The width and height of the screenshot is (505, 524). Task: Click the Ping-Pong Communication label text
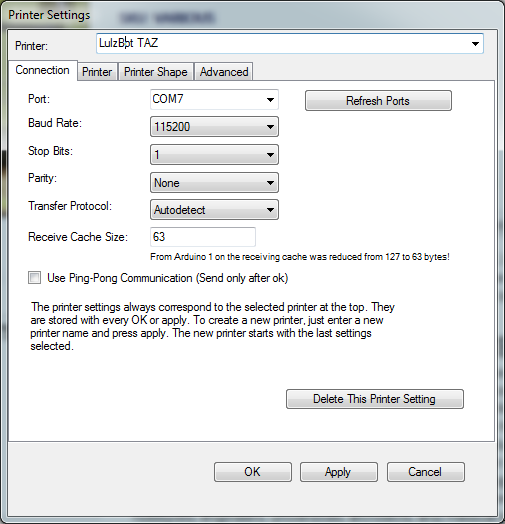(x=167, y=278)
